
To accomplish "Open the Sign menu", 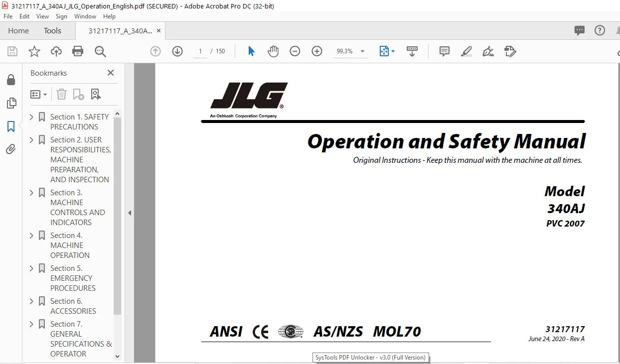I will click(x=61, y=16).
